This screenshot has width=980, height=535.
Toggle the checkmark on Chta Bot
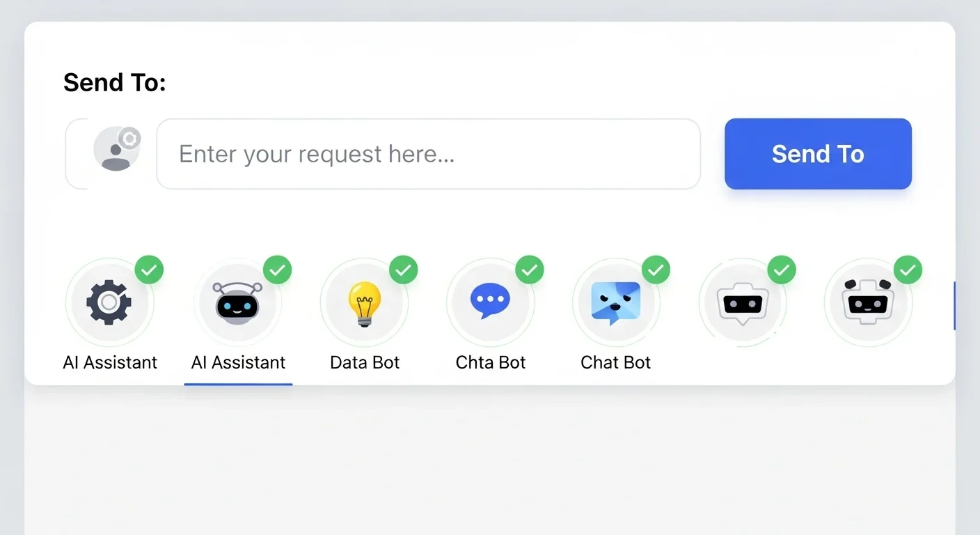click(x=530, y=270)
